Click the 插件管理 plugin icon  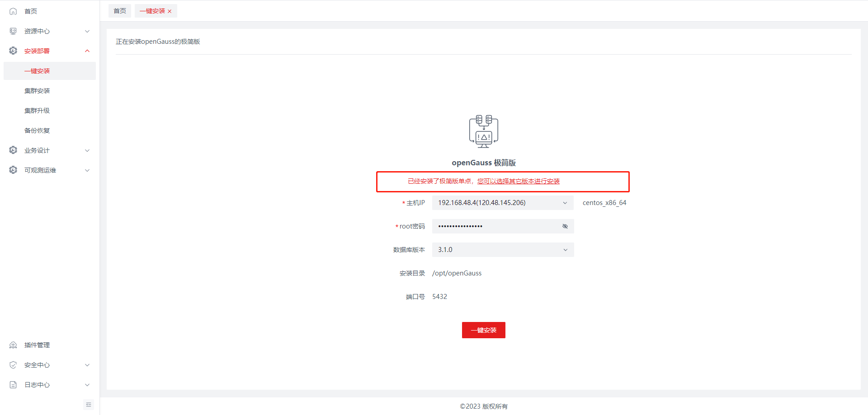13,345
